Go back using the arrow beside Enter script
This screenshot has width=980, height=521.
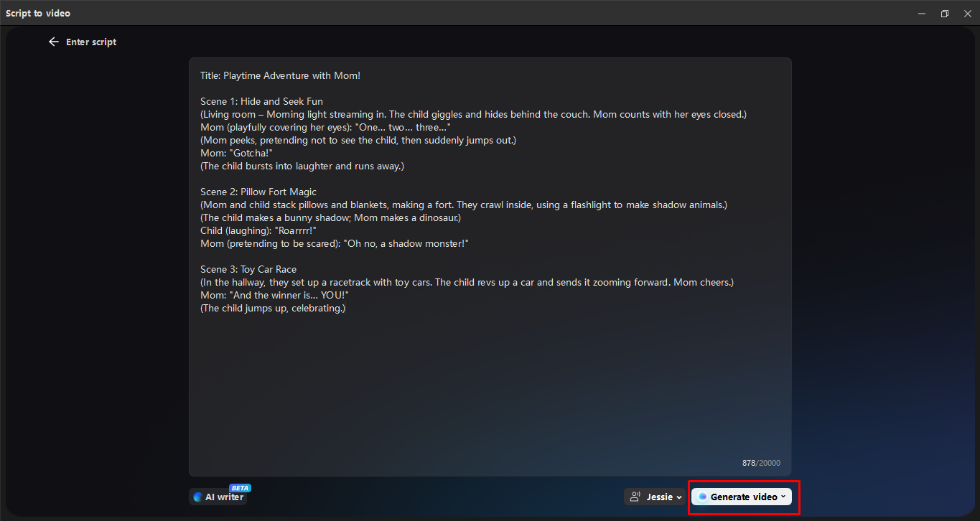[x=53, y=42]
